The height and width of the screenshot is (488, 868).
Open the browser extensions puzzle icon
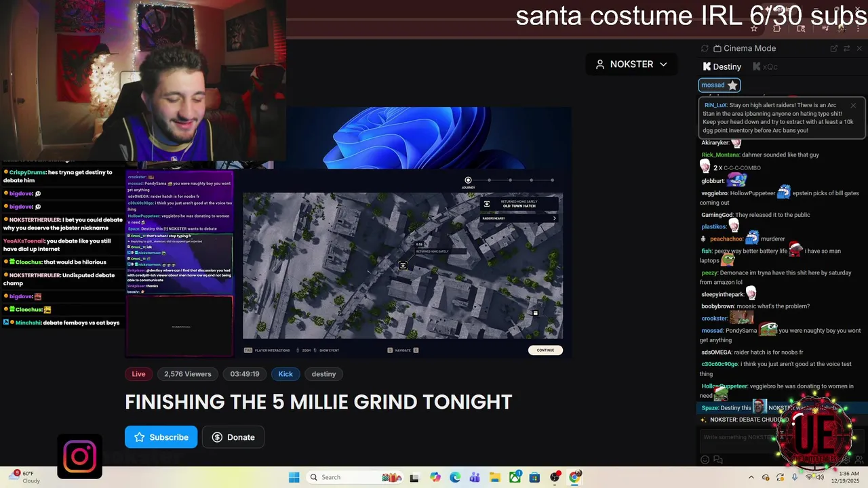pyautogui.click(x=777, y=28)
